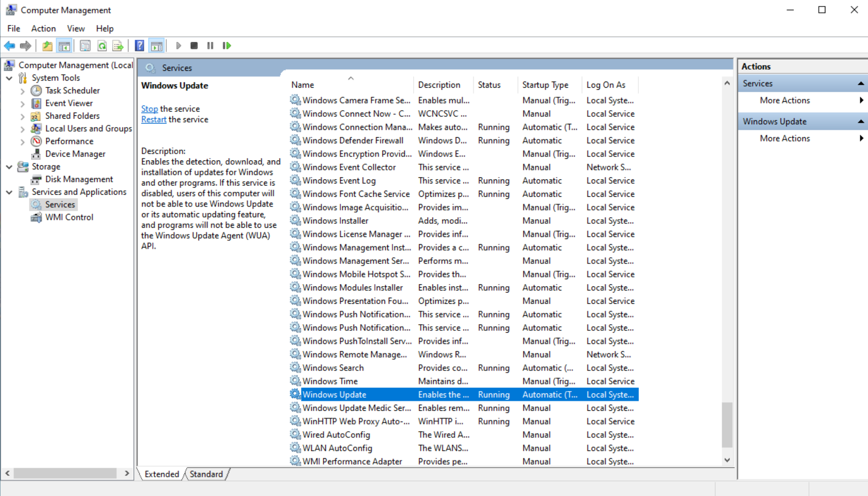Image resolution: width=868 pixels, height=496 pixels.
Task: Select the Windows Installer service row
Action: (463, 220)
